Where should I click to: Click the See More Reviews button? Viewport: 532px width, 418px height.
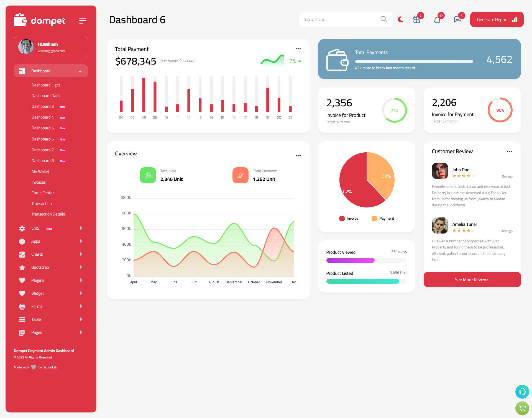(472, 279)
